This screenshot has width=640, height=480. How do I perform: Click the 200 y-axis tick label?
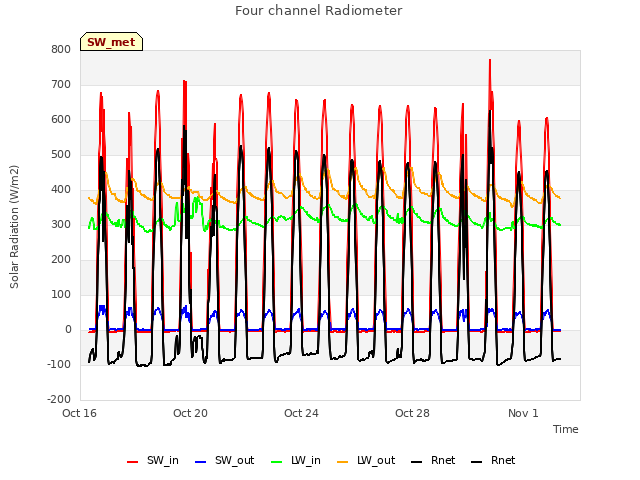(x=61, y=260)
